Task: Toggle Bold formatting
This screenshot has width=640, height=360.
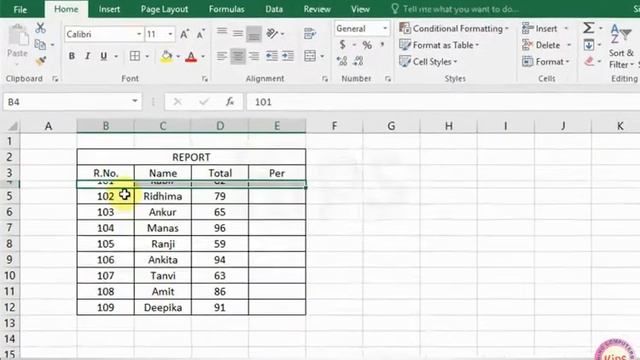Action: pos(71,56)
